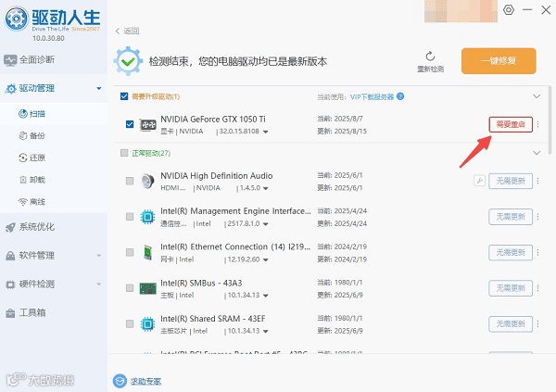This screenshot has height=392, width=556.
Task: Click the Intel Ethernet Connection network card icon
Action: coord(148,253)
